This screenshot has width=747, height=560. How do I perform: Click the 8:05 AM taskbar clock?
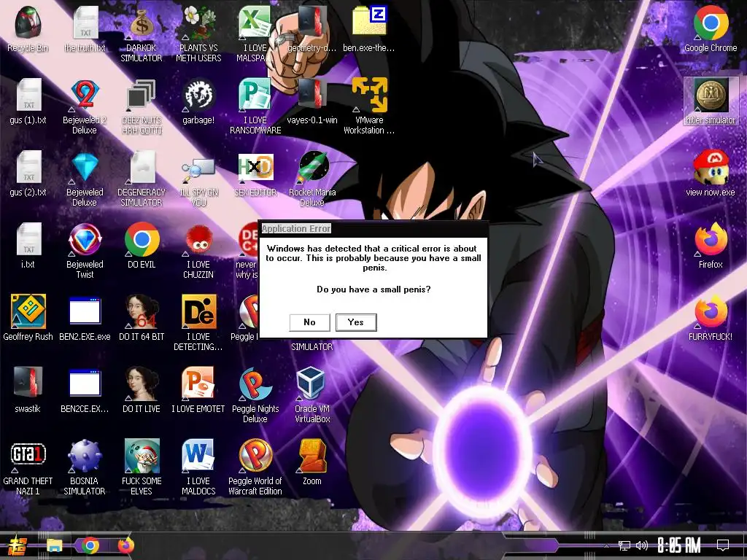click(679, 545)
